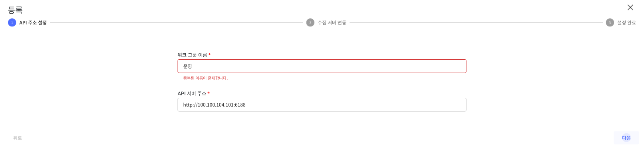The height and width of the screenshot is (149, 644).
Task: Click the progress line between steps 2 and 3
Action: point(476,22)
